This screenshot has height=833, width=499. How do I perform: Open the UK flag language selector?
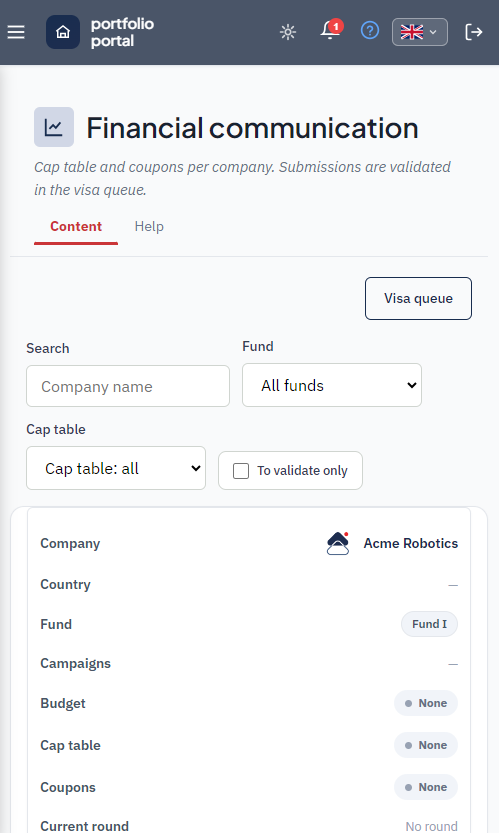pyautogui.click(x=420, y=32)
